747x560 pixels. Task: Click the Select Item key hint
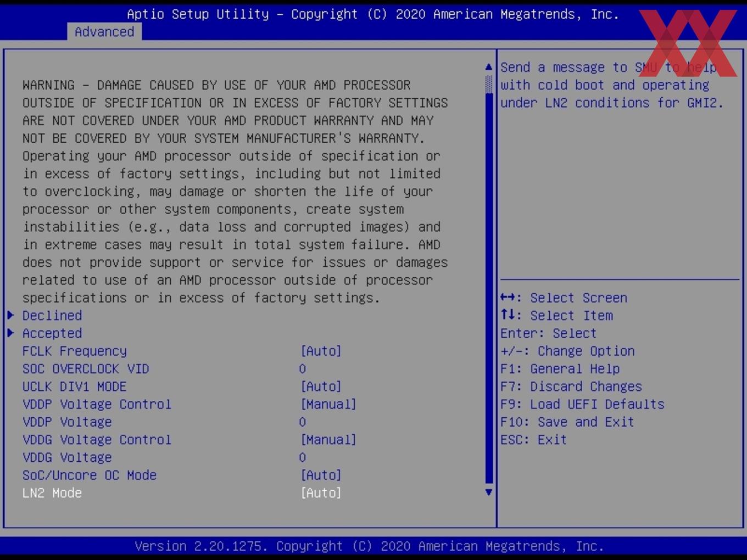pyautogui.click(x=557, y=316)
